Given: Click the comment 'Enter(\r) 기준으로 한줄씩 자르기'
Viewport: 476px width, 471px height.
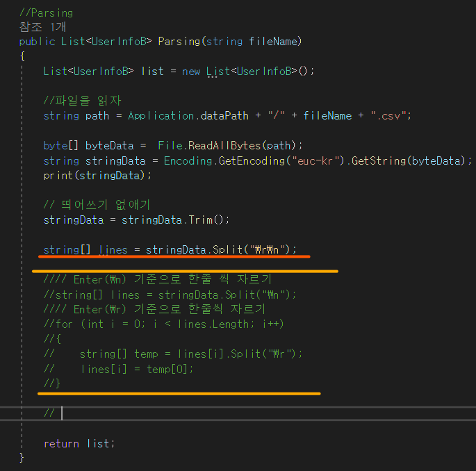Looking at the screenshot, I should click(154, 309).
